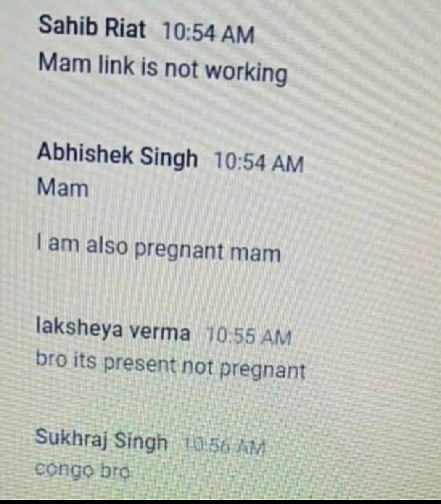Click sender name Sahib Riat
The height and width of the screenshot is (504, 441).
pyautogui.click(x=92, y=29)
